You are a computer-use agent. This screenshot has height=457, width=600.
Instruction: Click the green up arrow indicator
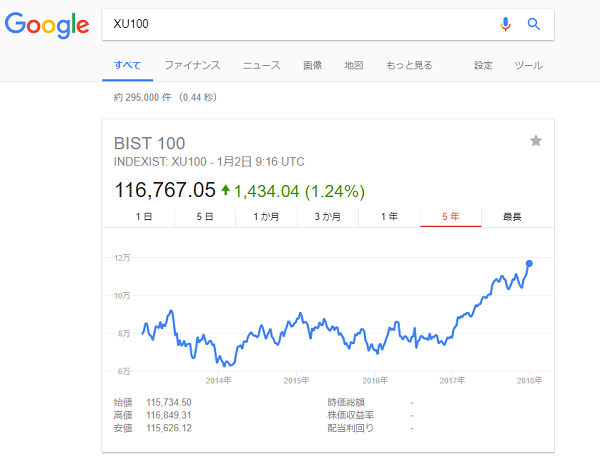click(x=225, y=190)
